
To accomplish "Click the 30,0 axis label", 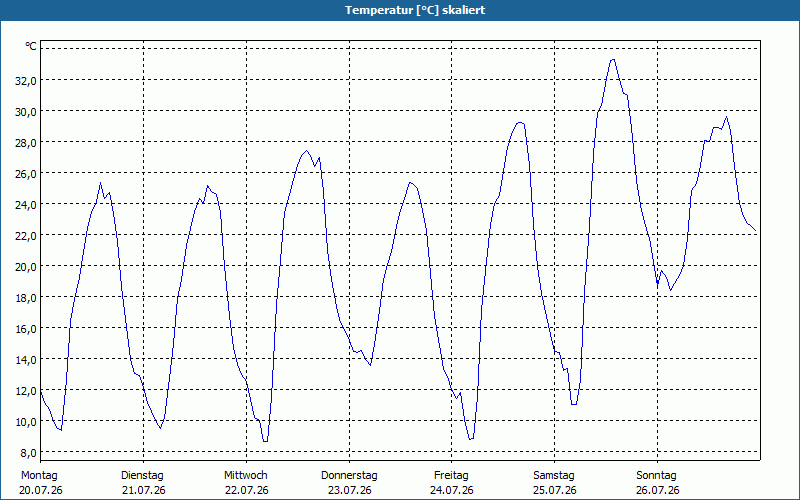I will pos(26,112).
